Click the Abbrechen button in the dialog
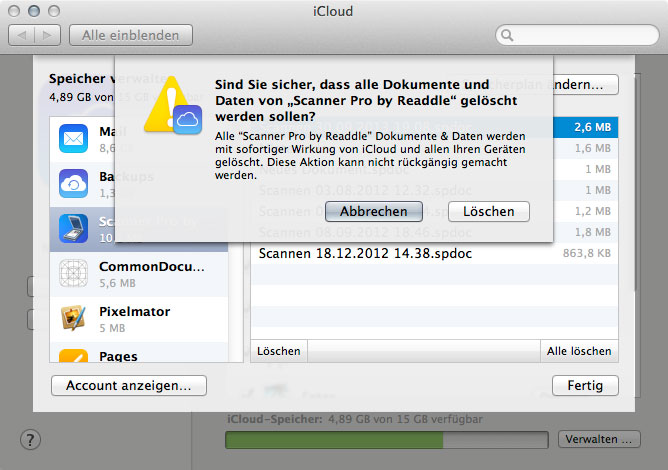Screen dimensions: 668x470 tap(374, 211)
